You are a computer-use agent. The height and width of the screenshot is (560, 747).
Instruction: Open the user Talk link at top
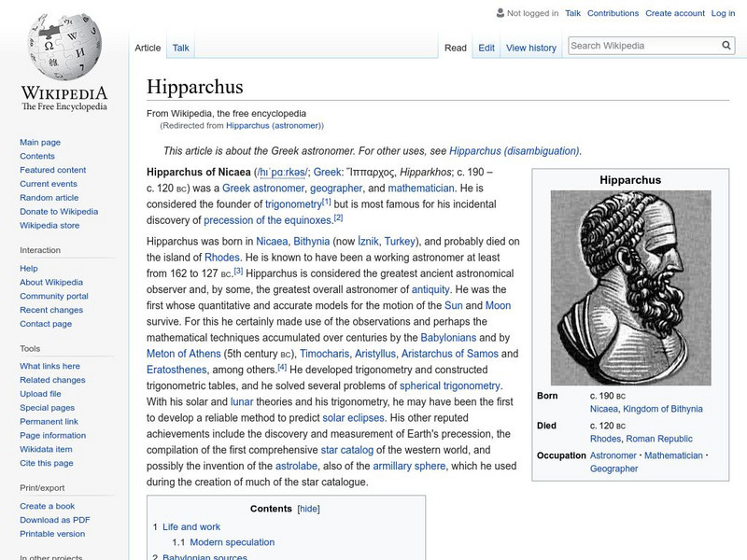(572, 13)
